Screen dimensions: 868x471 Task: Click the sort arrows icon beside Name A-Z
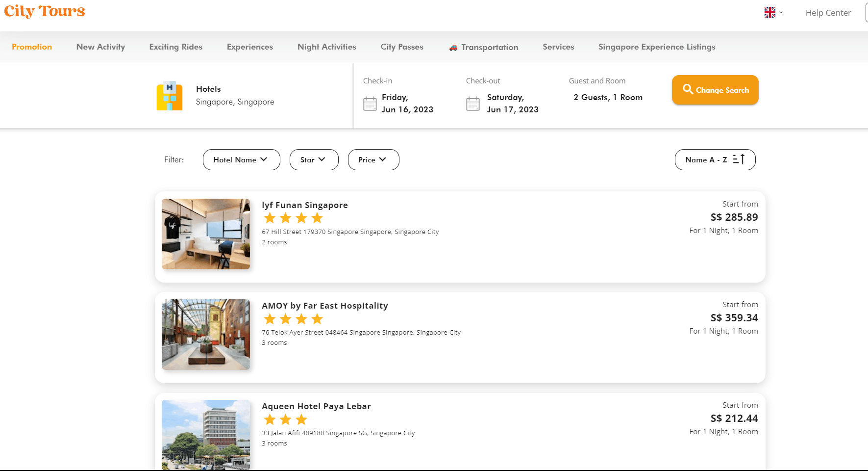739,159
